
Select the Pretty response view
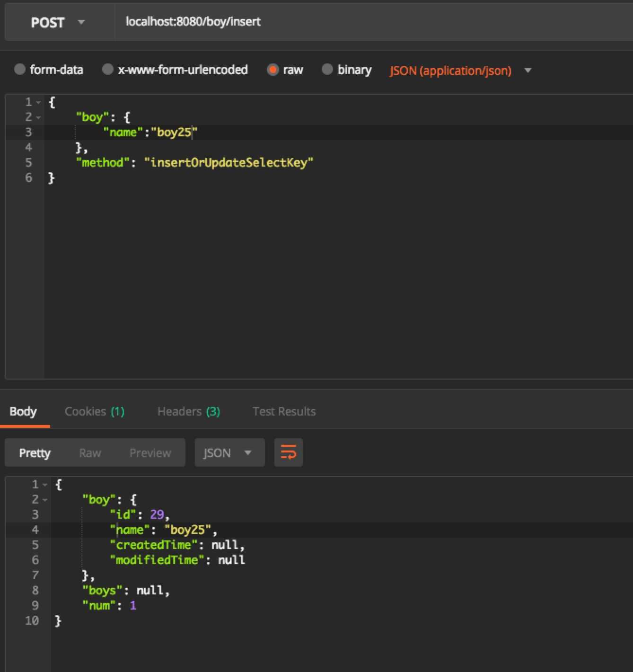click(35, 453)
